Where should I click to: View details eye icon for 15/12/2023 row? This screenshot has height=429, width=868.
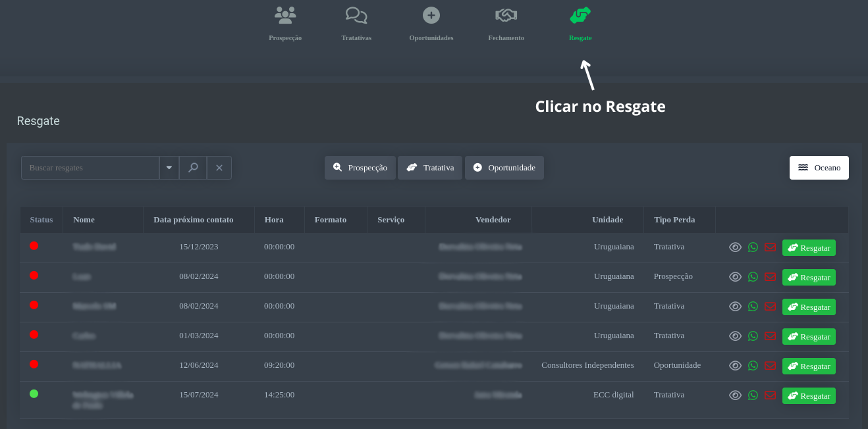coord(735,247)
